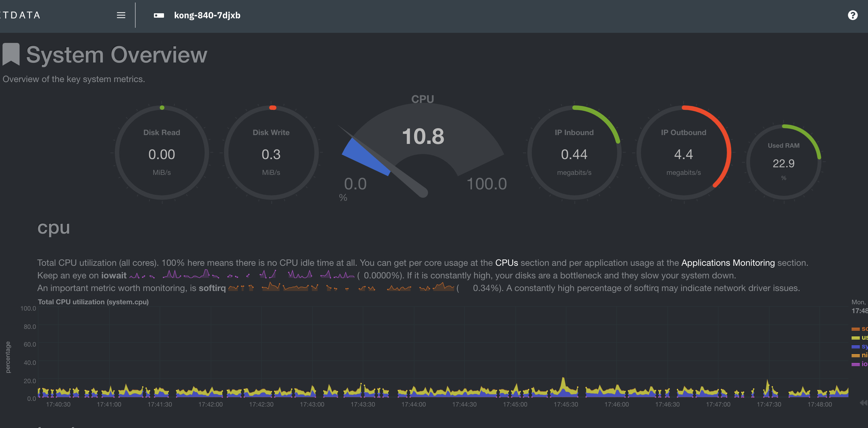Open the navigation hamburger menu
Image resolution: width=868 pixels, height=428 pixels.
pyautogui.click(x=120, y=15)
